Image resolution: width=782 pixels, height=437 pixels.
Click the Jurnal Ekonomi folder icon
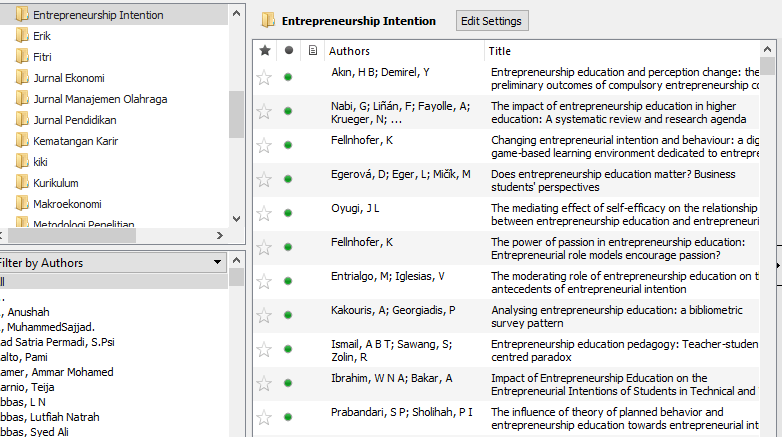[x=22, y=78]
